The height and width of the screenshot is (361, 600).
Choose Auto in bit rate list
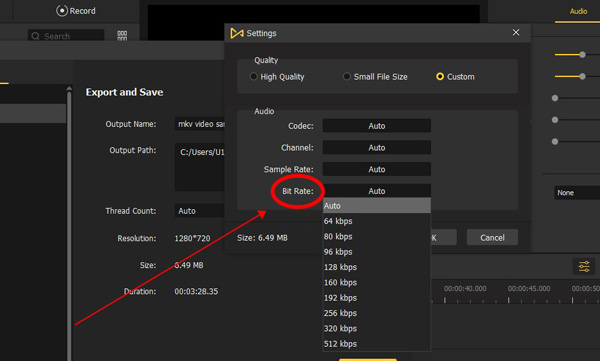(x=377, y=206)
